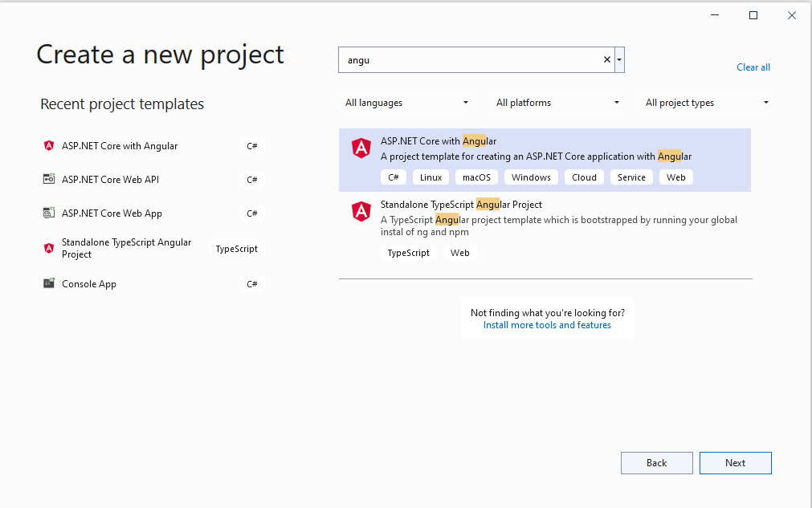Click ASP.NET Core Web API template icon
Viewport: 812px width, 508px height.
pyautogui.click(x=49, y=179)
